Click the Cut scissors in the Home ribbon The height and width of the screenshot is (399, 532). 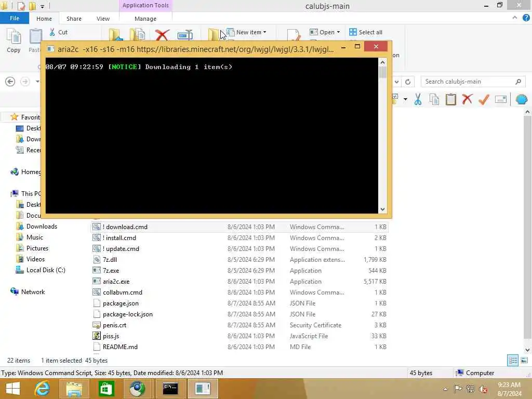52,32
